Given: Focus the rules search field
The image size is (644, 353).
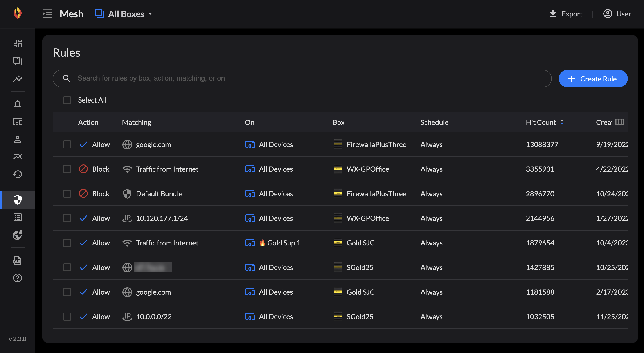Looking at the screenshot, I should tap(302, 79).
